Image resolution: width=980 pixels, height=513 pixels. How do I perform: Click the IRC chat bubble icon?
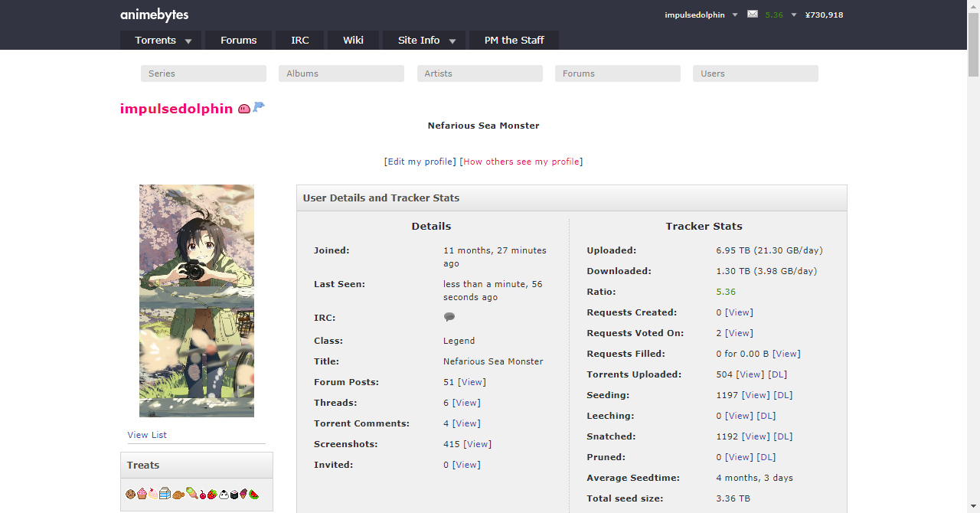tap(449, 317)
